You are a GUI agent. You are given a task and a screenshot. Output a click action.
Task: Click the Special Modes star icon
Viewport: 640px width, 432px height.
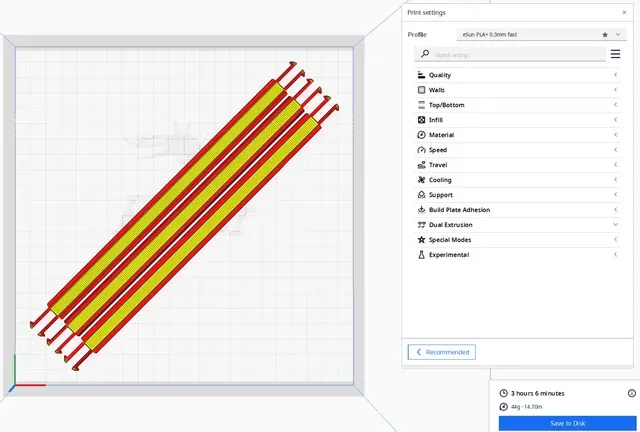[421, 240]
